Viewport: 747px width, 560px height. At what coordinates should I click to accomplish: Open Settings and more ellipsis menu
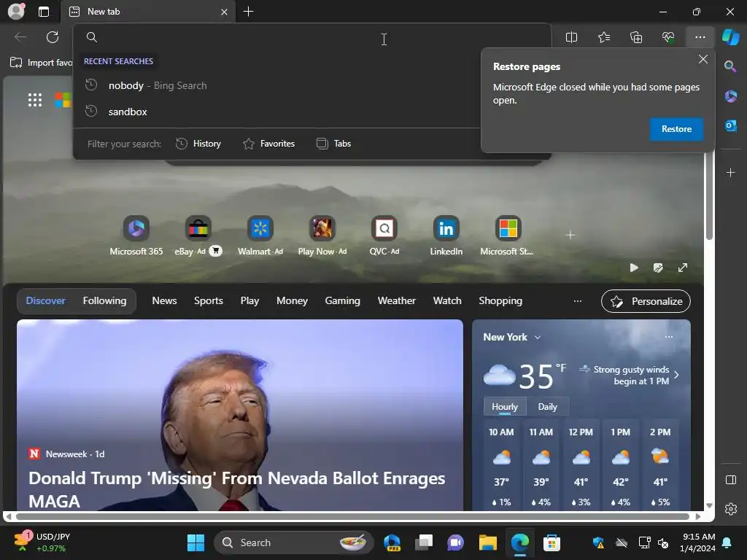(x=700, y=37)
